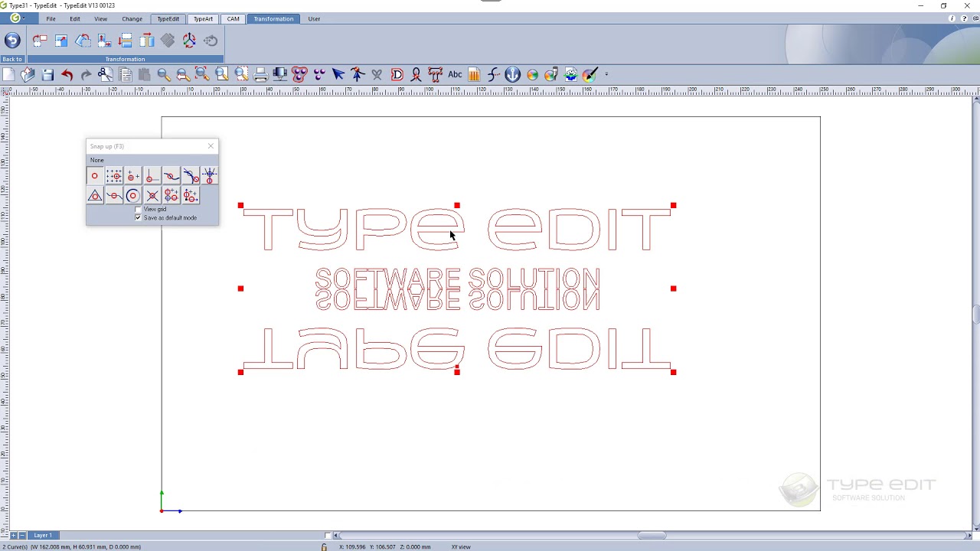Open the Change menu
980x551 pixels.
pos(132,18)
